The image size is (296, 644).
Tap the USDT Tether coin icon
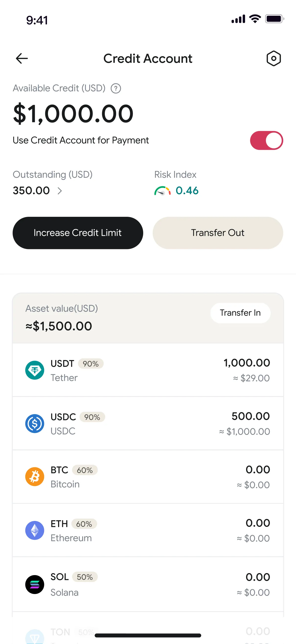coord(35,370)
